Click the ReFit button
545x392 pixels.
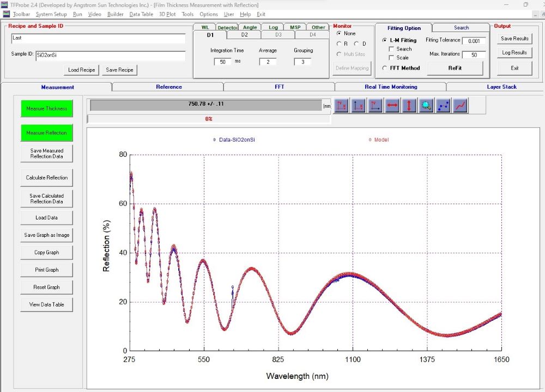[455, 68]
